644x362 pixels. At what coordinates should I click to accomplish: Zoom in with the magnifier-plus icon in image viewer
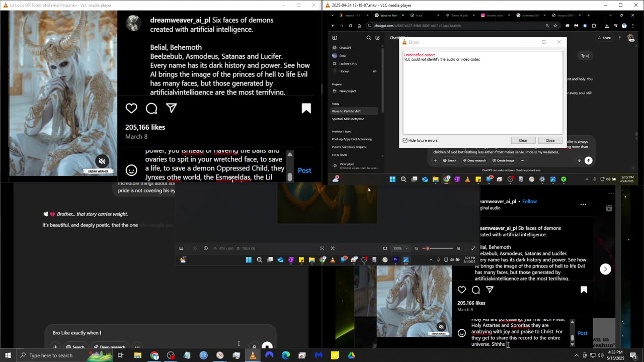(458, 248)
